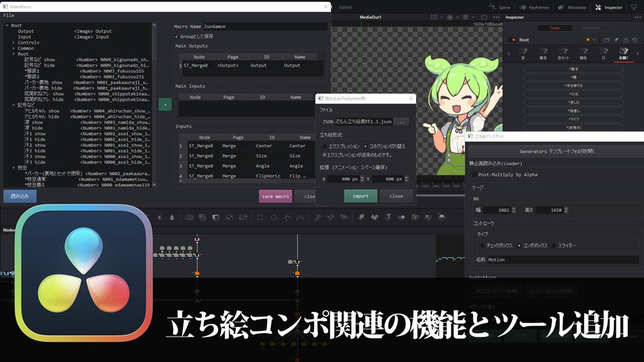This screenshot has height=362, width=644.
Task: Choose コンボボックス controller type
Action: pyautogui.click(x=519, y=245)
